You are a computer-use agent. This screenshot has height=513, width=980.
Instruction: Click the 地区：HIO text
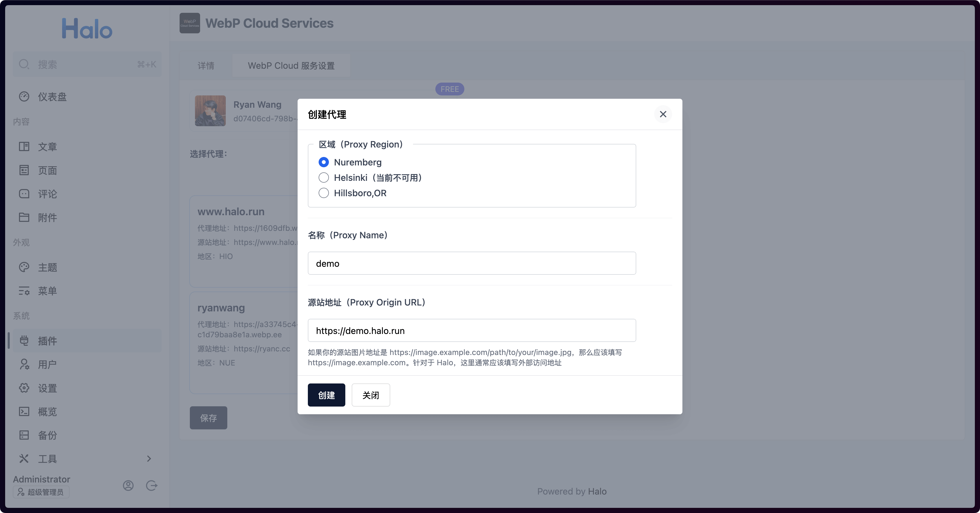click(215, 256)
